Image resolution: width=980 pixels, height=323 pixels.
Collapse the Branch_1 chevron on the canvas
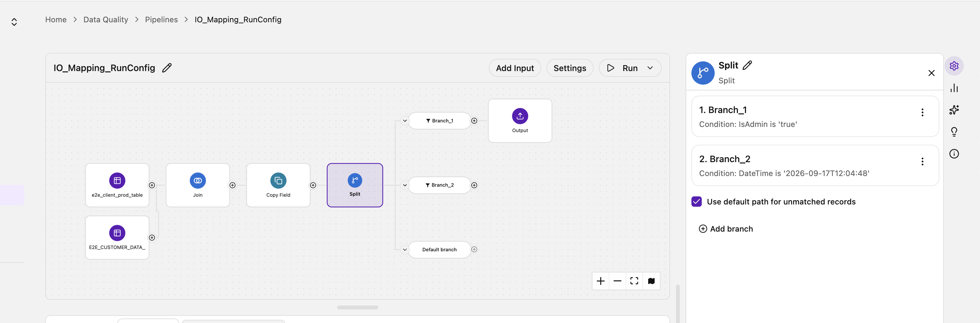405,121
